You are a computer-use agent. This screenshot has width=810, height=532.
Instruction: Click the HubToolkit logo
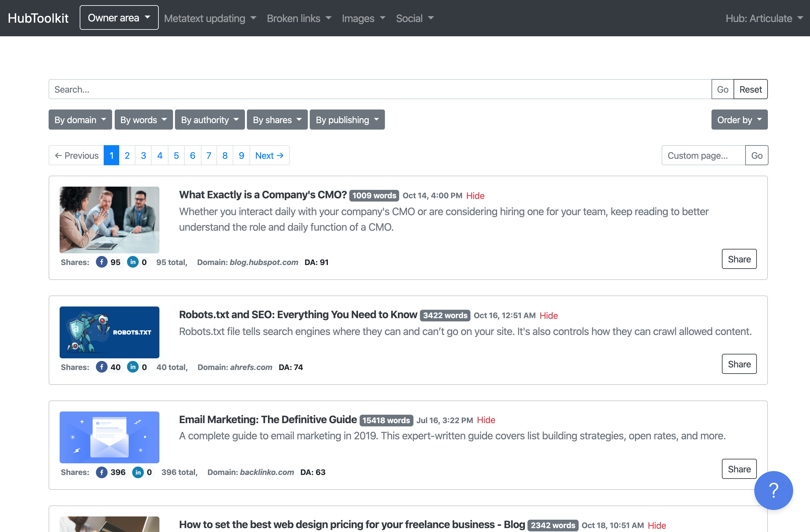click(x=38, y=18)
